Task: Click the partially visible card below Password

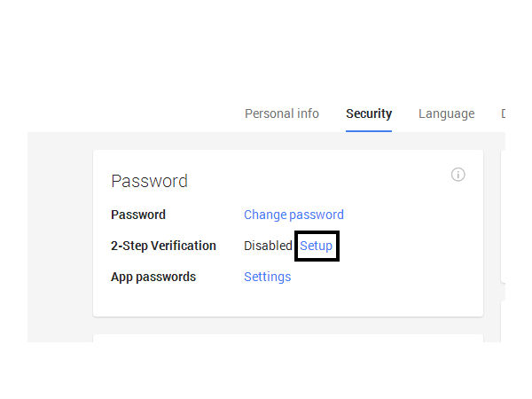Action: point(287,338)
